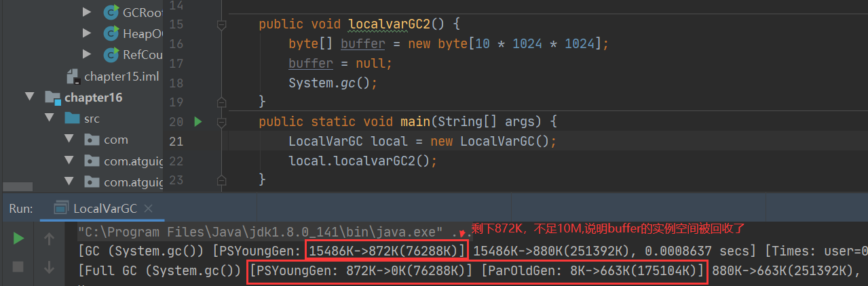The height and width of the screenshot is (286, 868).
Task: Stop the running process
Action: point(19,267)
